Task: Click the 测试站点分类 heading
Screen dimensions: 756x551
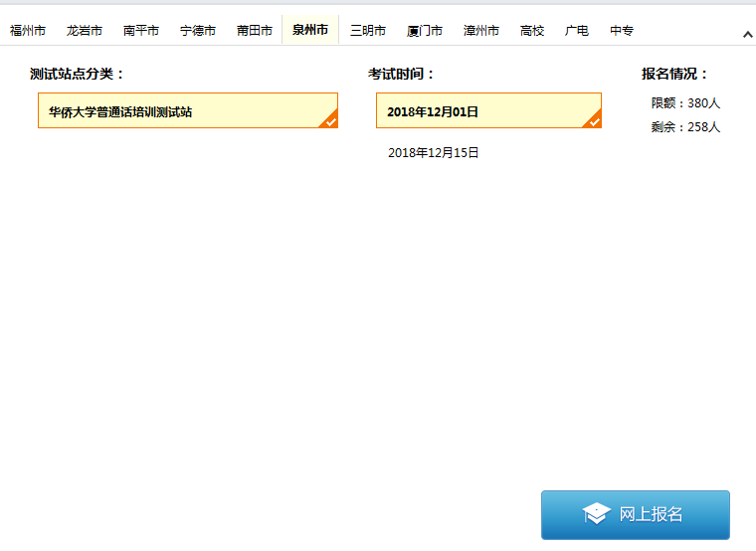Action: click(78, 74)
